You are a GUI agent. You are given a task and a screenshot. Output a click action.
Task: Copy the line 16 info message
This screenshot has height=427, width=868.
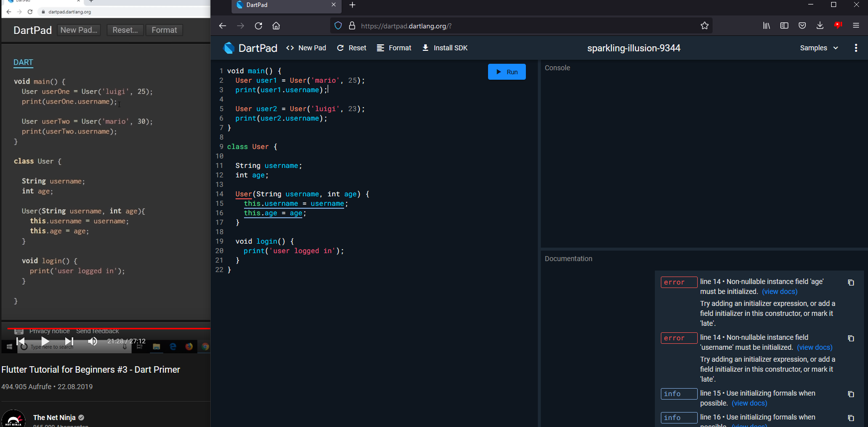[851, 418]
